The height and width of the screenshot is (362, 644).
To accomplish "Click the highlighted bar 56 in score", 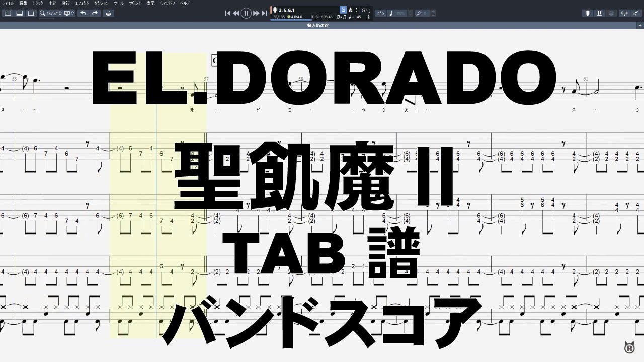I will click(x=158, y=196).
